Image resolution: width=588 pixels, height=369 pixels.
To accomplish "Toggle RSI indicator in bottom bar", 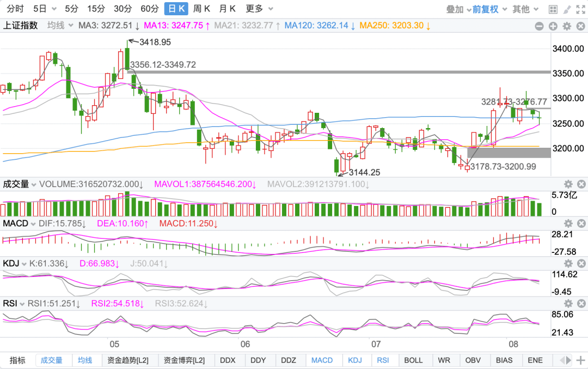I will point(383,360).
